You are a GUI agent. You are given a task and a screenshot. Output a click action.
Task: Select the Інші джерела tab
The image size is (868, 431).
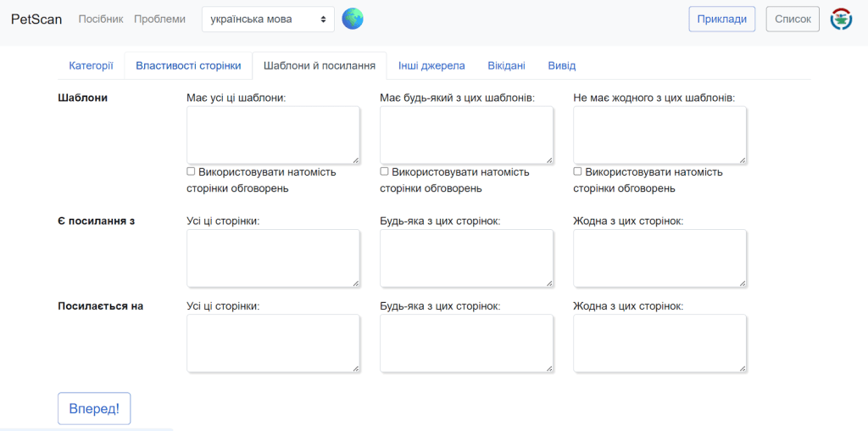[431, 65]
